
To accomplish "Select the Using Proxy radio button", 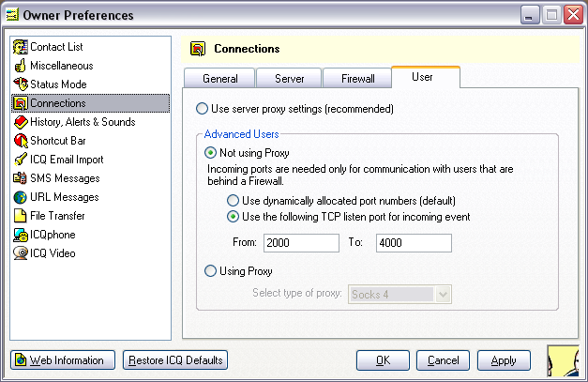I will pos(210,271).
